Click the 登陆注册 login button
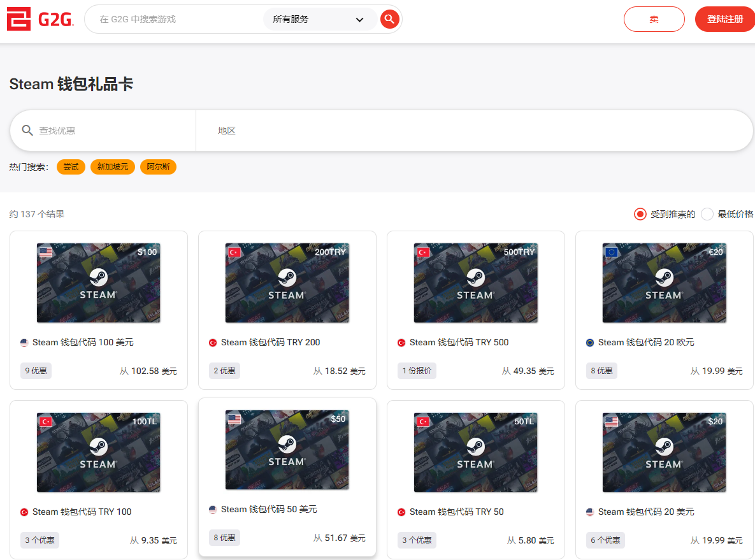Screen dimensions: 755x560 click(725, 19)
